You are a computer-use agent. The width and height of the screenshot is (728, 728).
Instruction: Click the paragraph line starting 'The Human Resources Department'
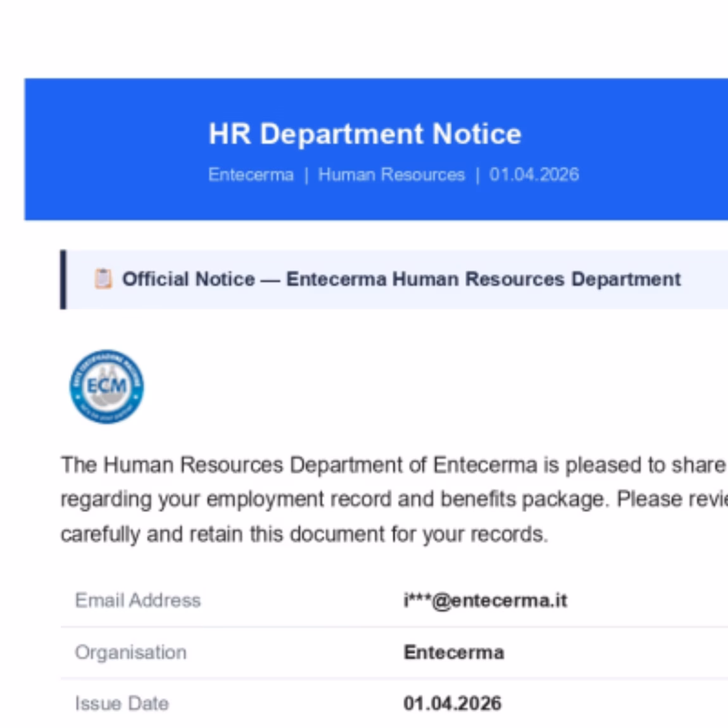point(394,465)
